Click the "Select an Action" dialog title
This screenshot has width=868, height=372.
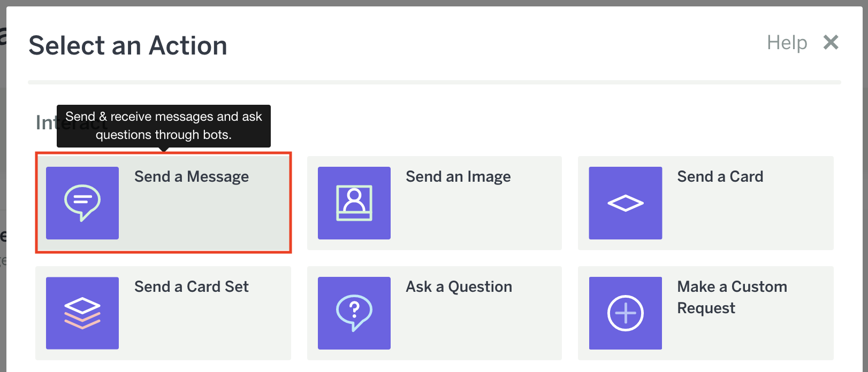pos(128,46)
